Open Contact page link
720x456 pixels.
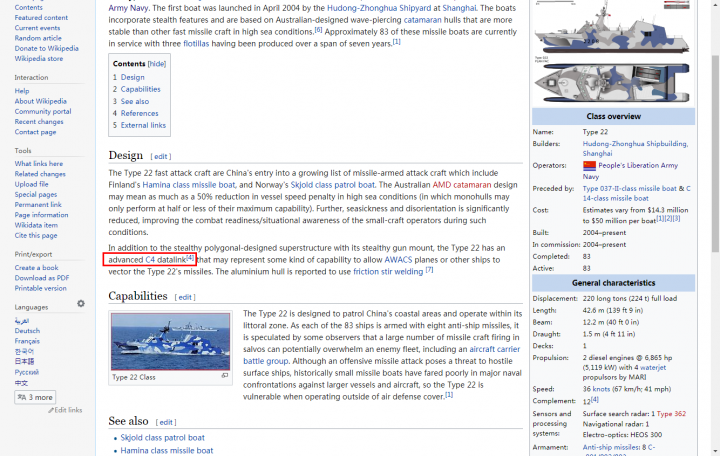(35, 132)
